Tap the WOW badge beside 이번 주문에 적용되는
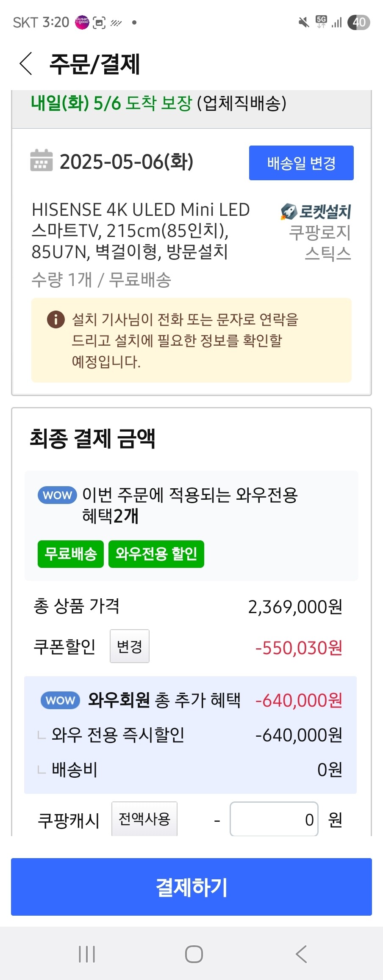The width and height of the screenshot is (383, 980). coord(57,495)
